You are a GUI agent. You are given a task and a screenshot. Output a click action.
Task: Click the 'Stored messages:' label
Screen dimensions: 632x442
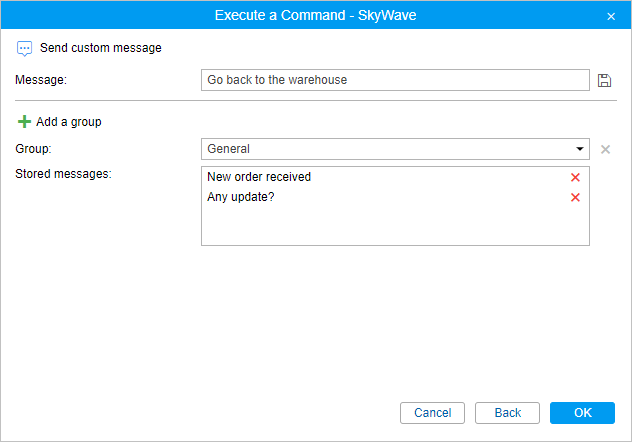coord(63,174)
